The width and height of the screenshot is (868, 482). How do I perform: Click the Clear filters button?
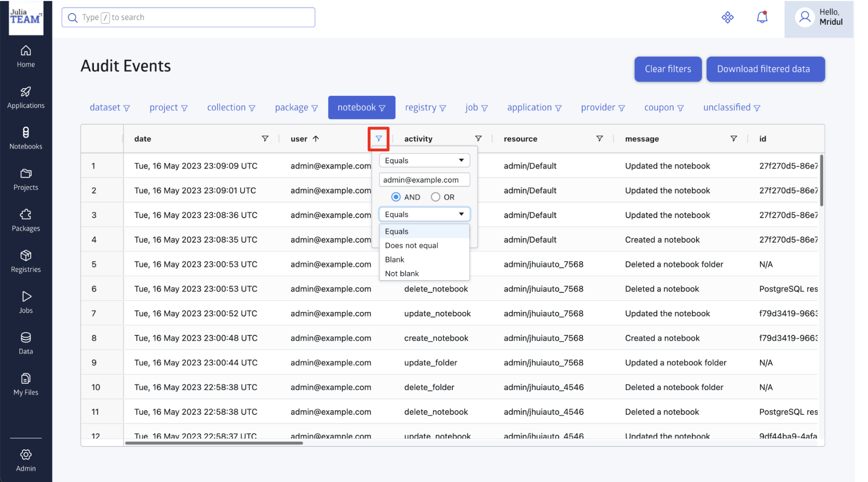[668, 69]
